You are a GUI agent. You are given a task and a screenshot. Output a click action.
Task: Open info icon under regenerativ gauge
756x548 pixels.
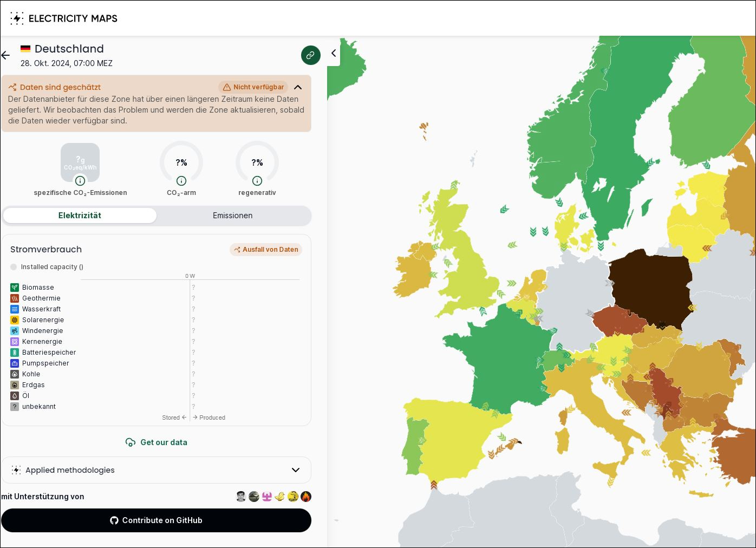tap(257, 181)
